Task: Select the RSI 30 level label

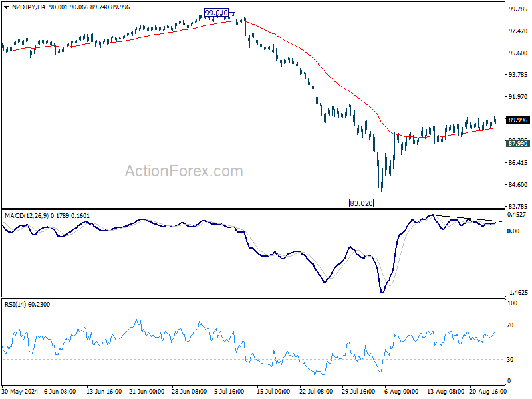Action: [x=510, y=360]
